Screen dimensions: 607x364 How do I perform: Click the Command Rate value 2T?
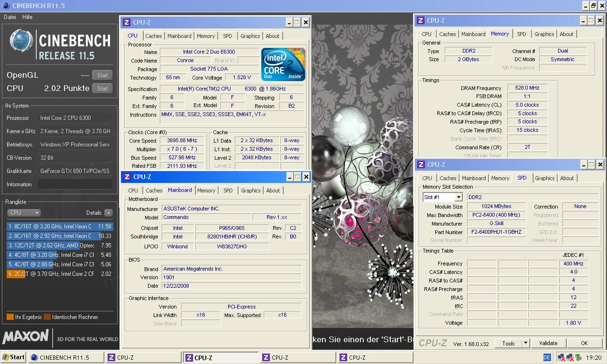[x=527, y=147]
